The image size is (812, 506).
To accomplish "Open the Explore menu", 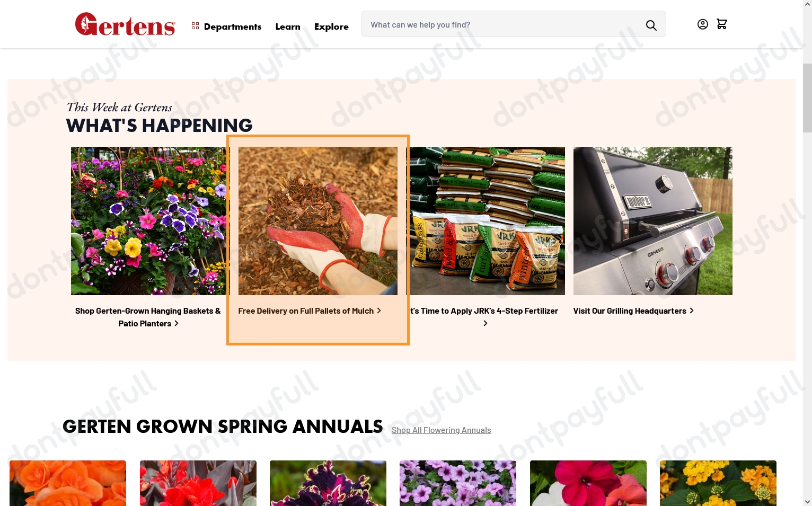I will coord(331,26).
